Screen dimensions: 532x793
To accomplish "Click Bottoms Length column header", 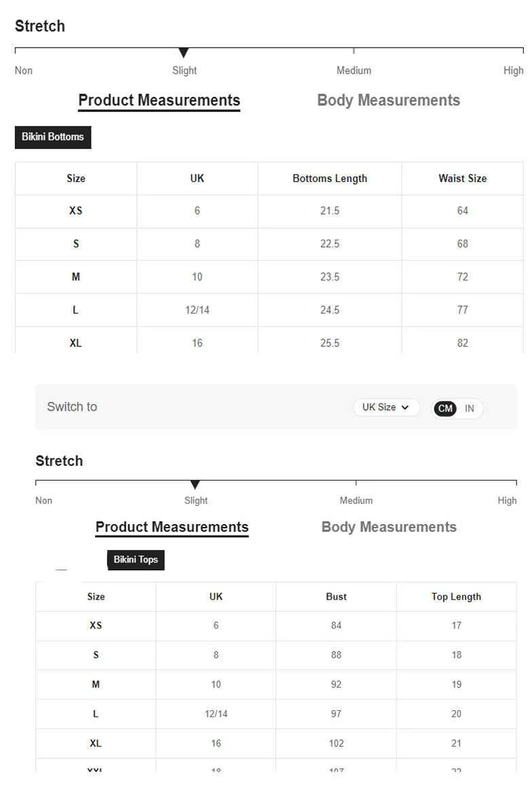I will pos(330,179).
